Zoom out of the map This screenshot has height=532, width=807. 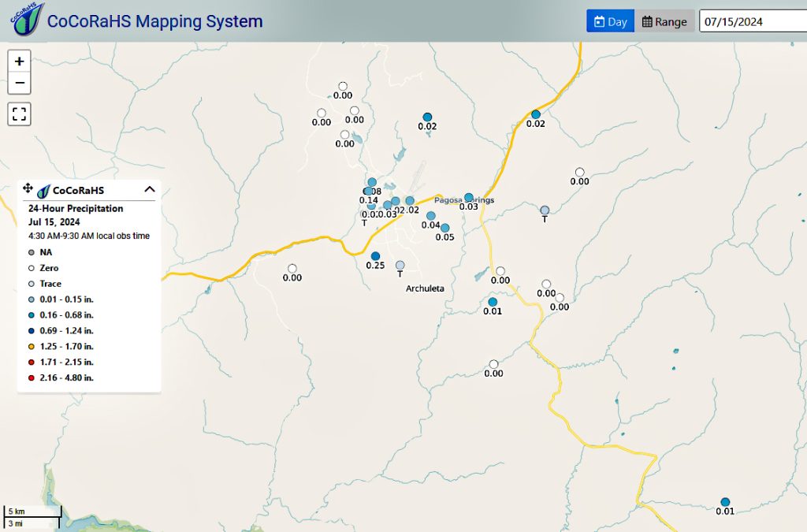click(20, 83)
